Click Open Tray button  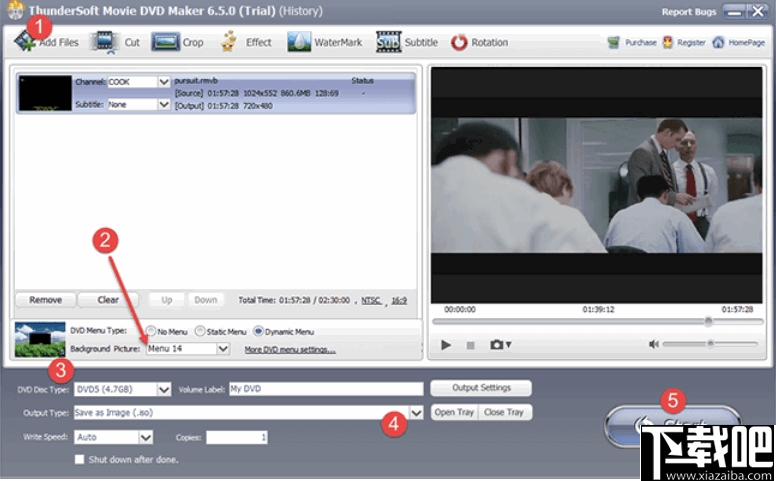[455, 412]
